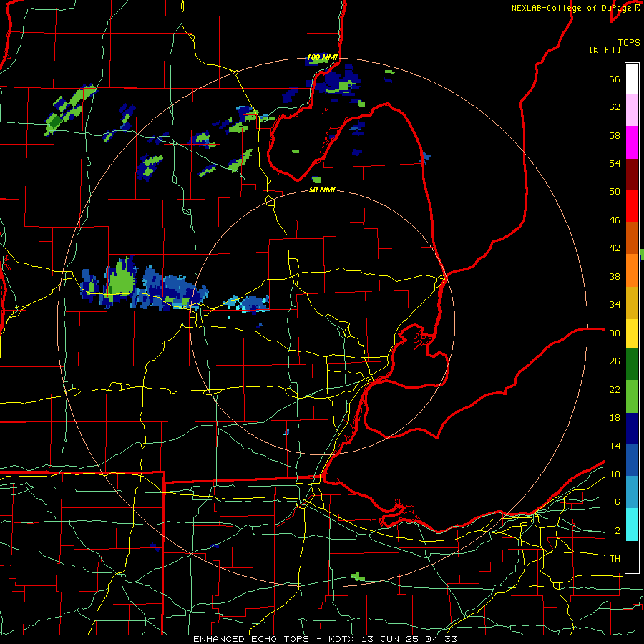This screenshot has height=644, width=644.
Task: Click the medium blue 14 legend swatch
Action: [x=632, y=460]
